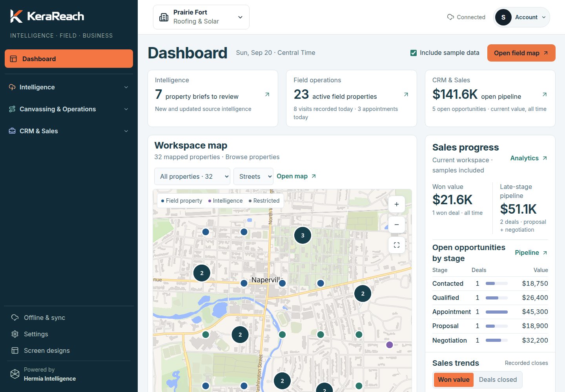Zoom out on the workspace map

click(397, 225)
